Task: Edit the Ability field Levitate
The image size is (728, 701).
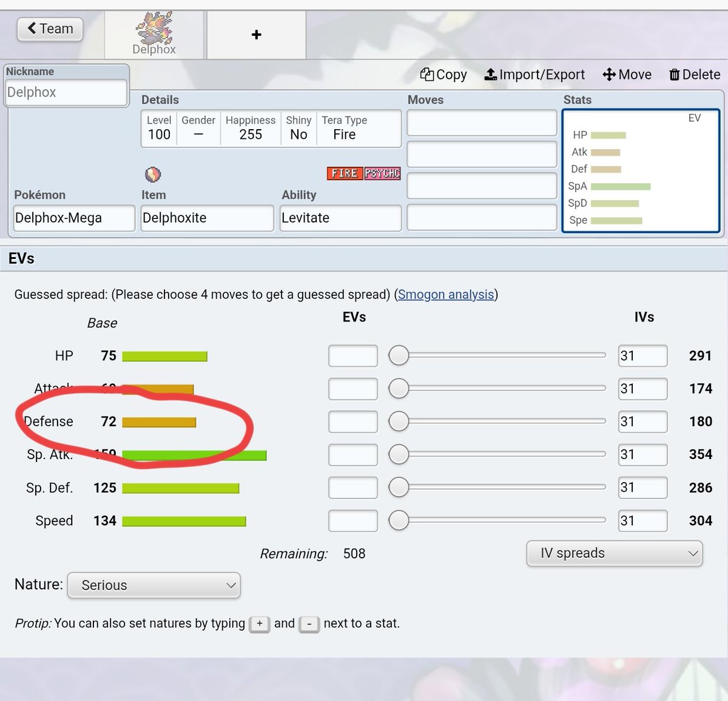Action: pos(340,218)
